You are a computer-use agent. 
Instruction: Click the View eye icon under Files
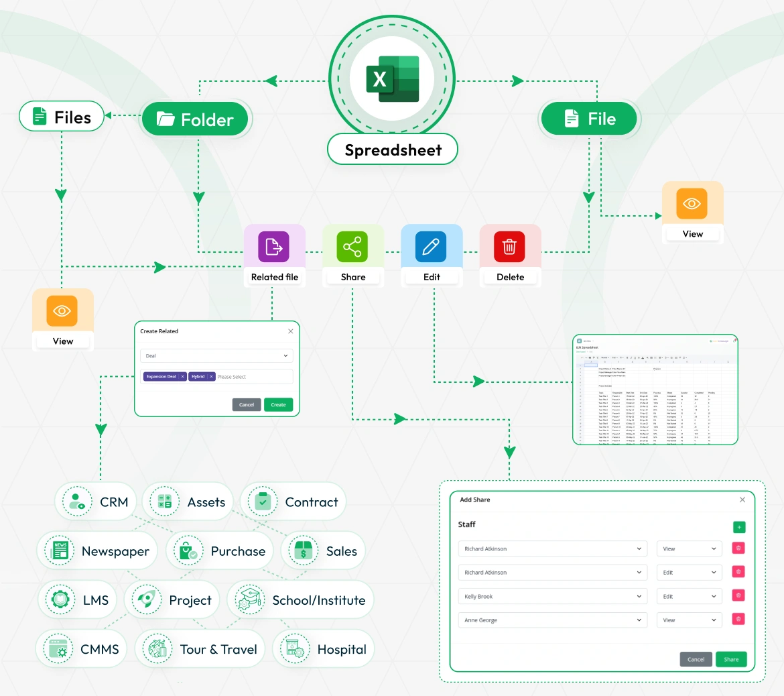[62, 310]
